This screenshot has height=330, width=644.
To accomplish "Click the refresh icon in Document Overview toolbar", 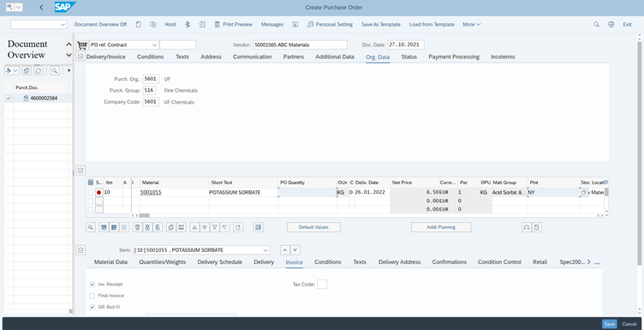I will pyautogui.click(x=39, y=70).
